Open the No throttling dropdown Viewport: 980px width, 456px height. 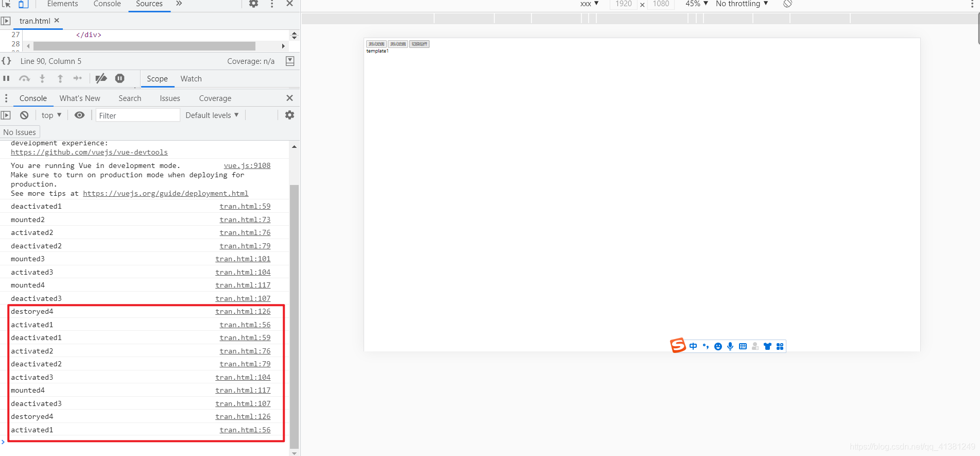pos(742,4)
